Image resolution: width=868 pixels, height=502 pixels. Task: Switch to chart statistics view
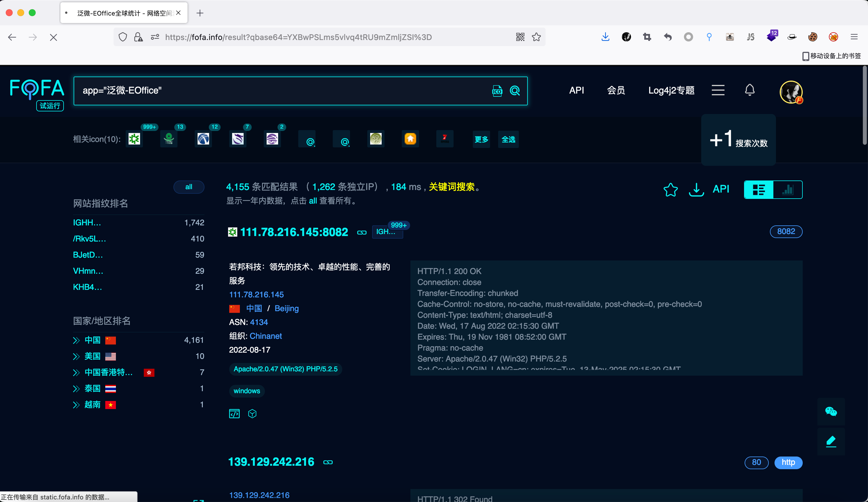pyautogui.click(x=788, y=190)
